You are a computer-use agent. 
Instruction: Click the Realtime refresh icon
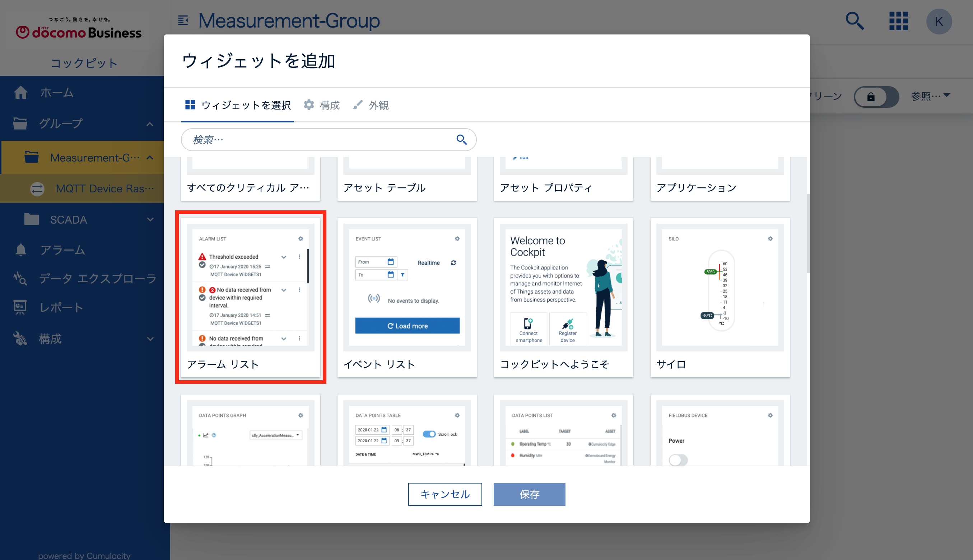click(453, 263)
